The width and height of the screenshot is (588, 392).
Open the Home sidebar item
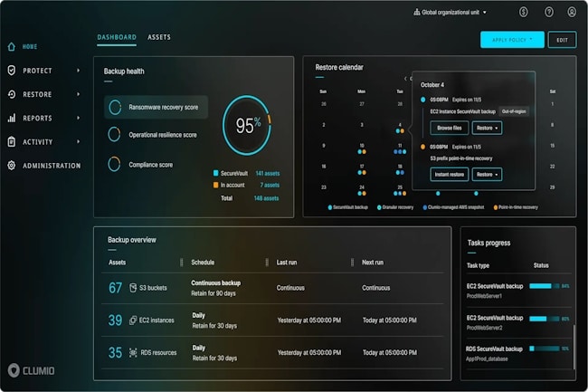[x=23, y=46]
